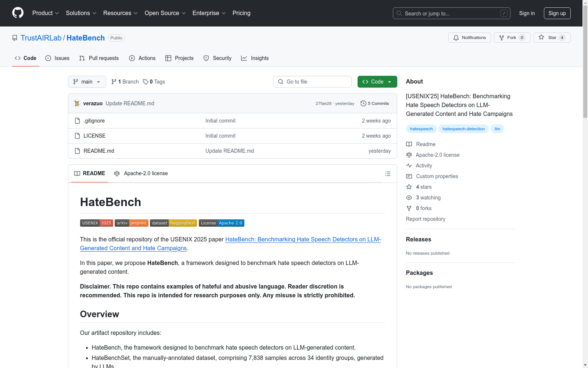Select the README tab in file viewer
Screen dimensions: 588x368
coord(90,173)
